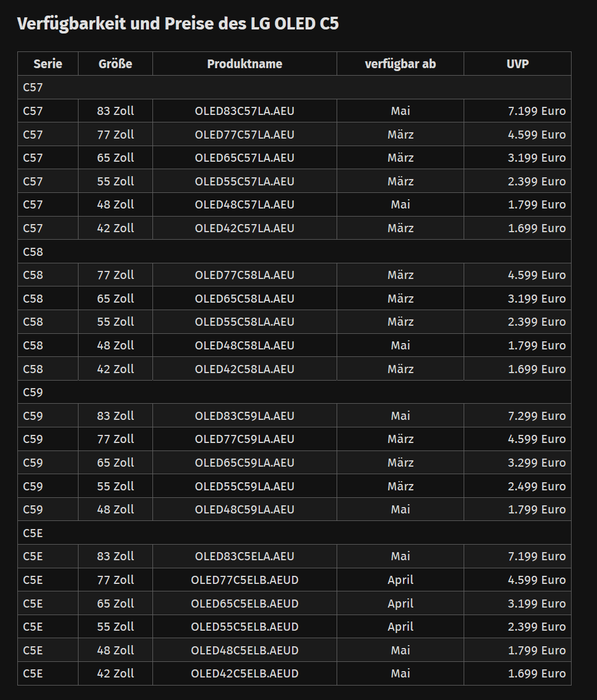The width and height of the screenshot is (597, 700).
Task: Click '77 Zoll' in the OLED77C57LA.AEU row
Action: [x=115, y=135]
